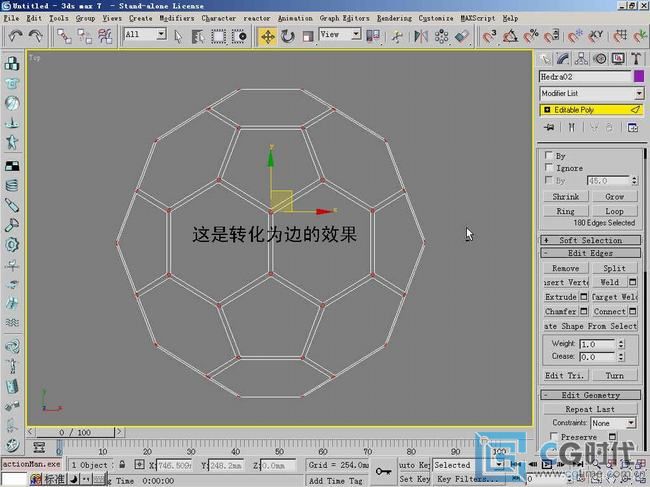Viewport: 650px width, 487px height.
Task: Open the Display panel tab
Action: pos(618,59)
